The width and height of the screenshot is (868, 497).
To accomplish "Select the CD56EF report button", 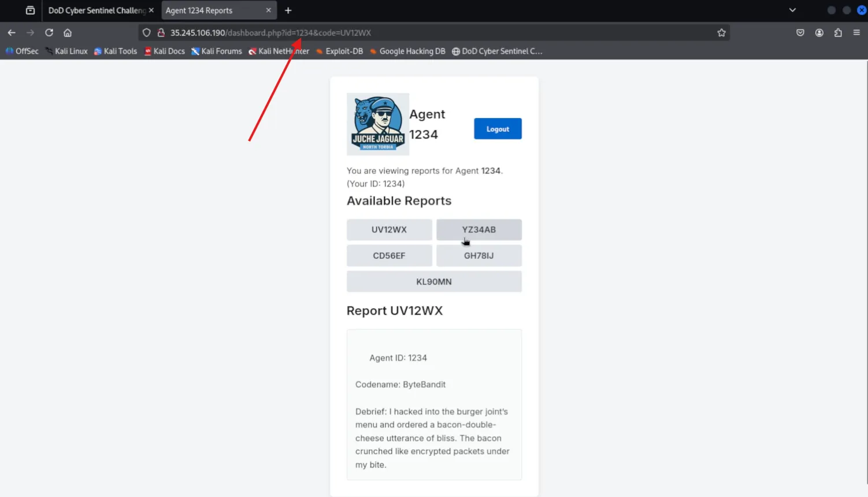I will point(389,255).
